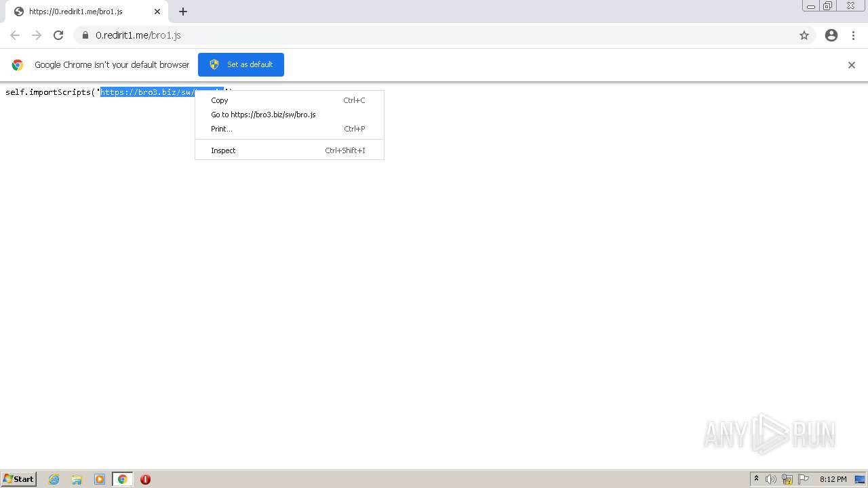Open Windows Media Player from taskbar
Image resolution: width=868 pixels, height=488 pixels.
[x=100, y=479]
